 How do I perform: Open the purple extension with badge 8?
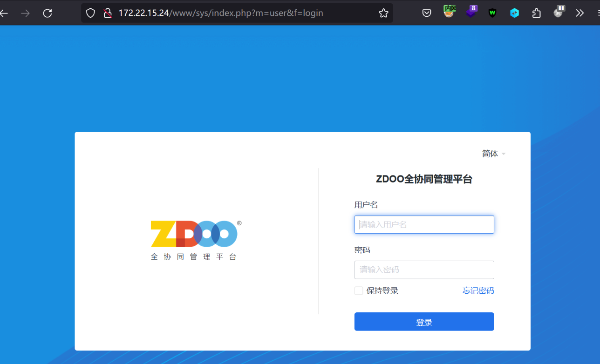[x=471, y=12]
